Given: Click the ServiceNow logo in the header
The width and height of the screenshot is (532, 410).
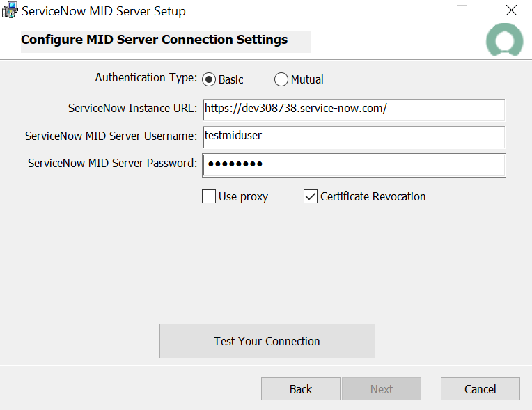Looking at the screenshot, I should [x=504, y=40].
